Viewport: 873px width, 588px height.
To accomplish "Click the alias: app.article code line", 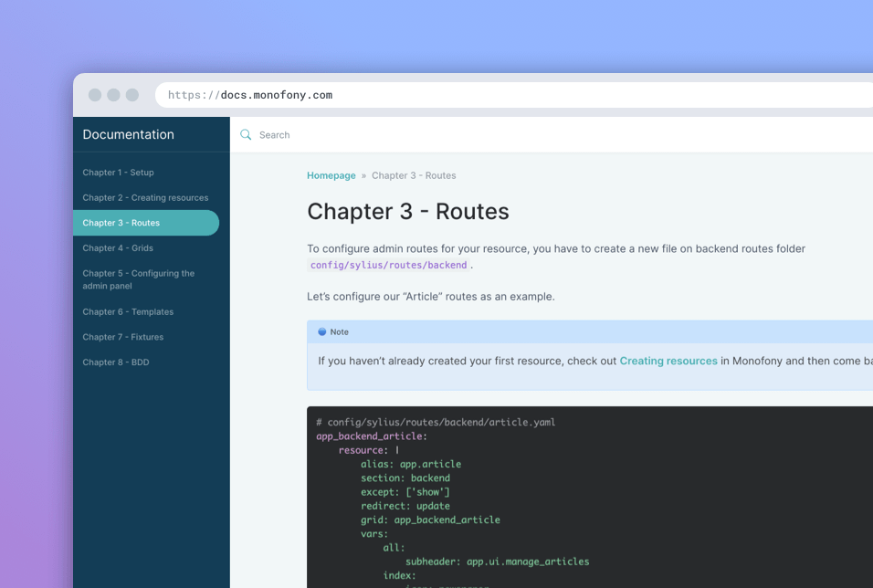I will (x=411, y=464).
